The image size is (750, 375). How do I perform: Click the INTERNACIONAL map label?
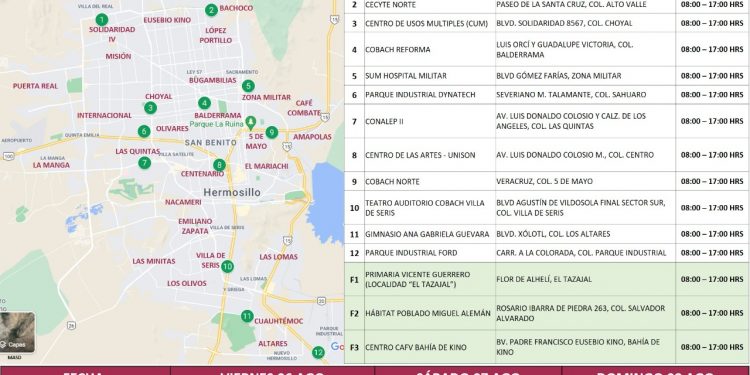click(104, 115)
